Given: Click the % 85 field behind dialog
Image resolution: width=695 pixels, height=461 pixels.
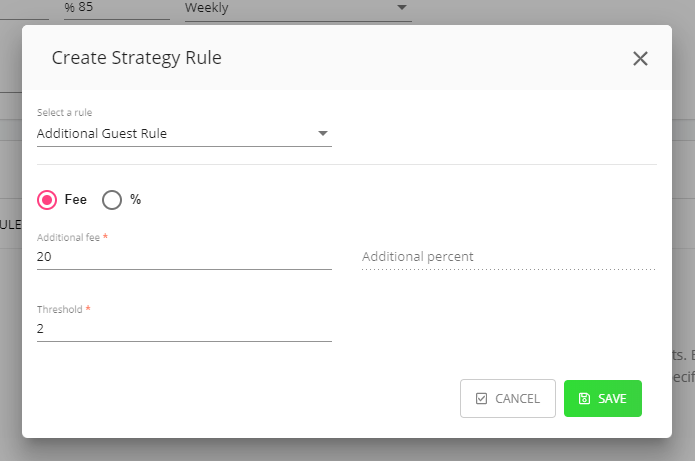Looking at the screenshot, I should click(117, 8).
